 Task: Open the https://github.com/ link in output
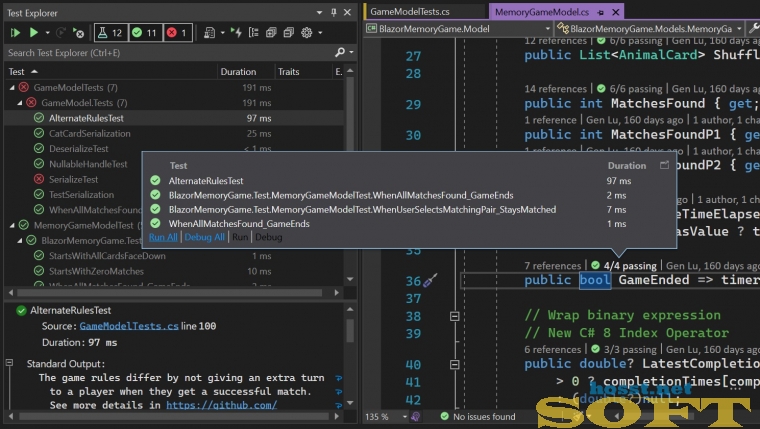pyautogui.click(x=222, y=405)
